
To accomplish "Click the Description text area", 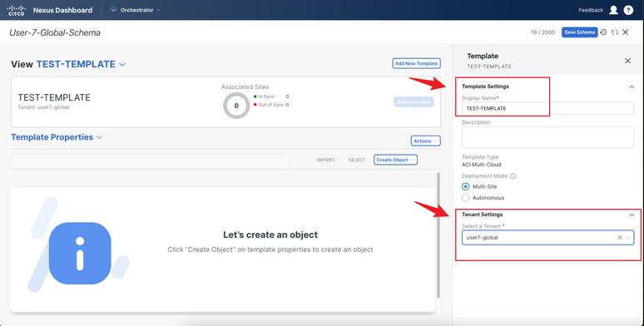I will click(547, 137).
